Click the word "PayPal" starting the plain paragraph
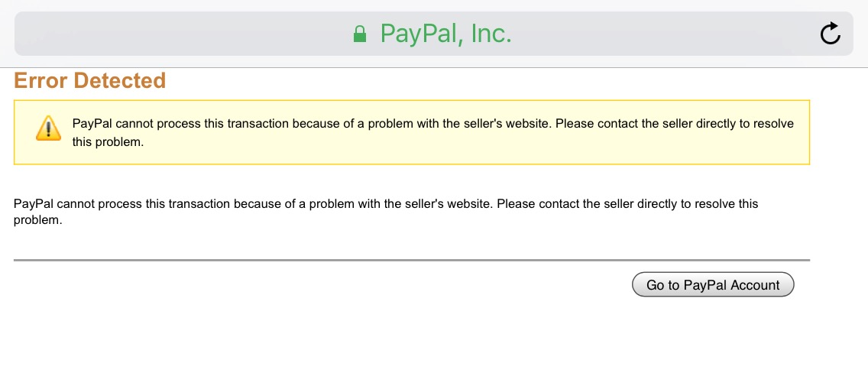868x386 pixels. [x=34, y=204]
